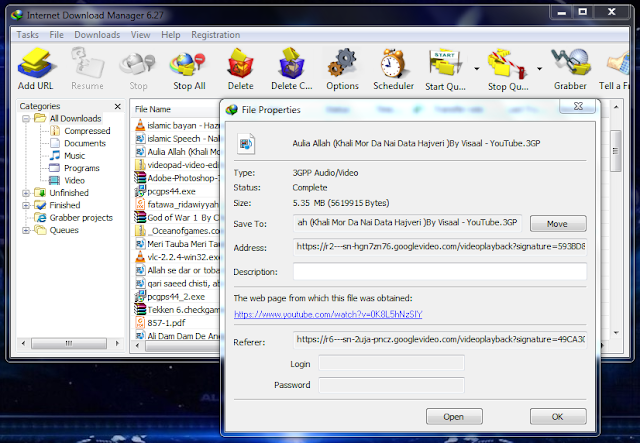Open the Registration menu
Screen dimensions: 640x443
[216, 35]
